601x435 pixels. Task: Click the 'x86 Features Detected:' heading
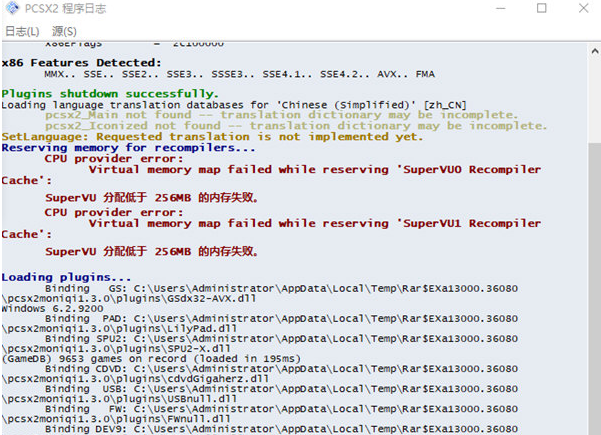pyautogui.click(x=75, y=63)
